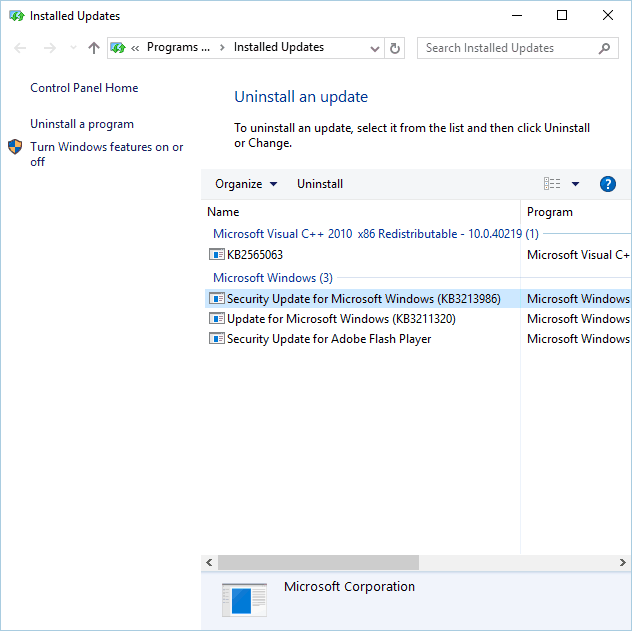This screenshot has height=631, width=632.
Task: Open Turn Windows features on or off
Action: tap(106, 154)
